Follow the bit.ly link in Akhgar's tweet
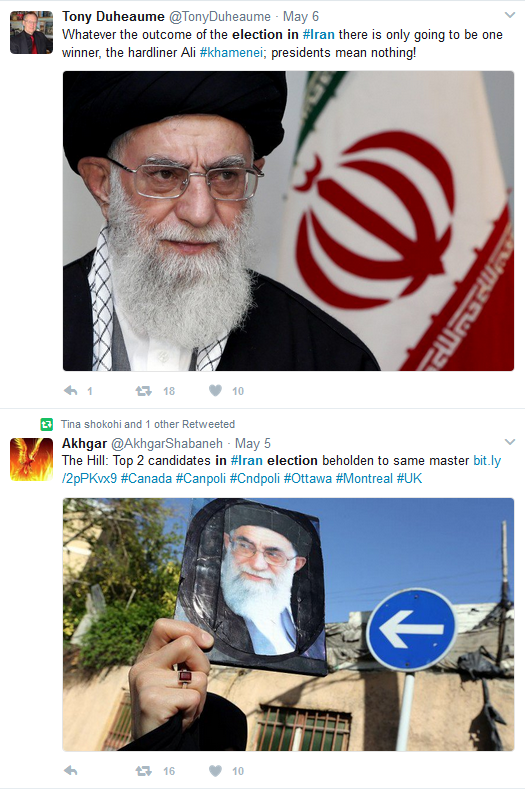Image resolution: width=525 pixels, height=793 pixels. (281, 469)
